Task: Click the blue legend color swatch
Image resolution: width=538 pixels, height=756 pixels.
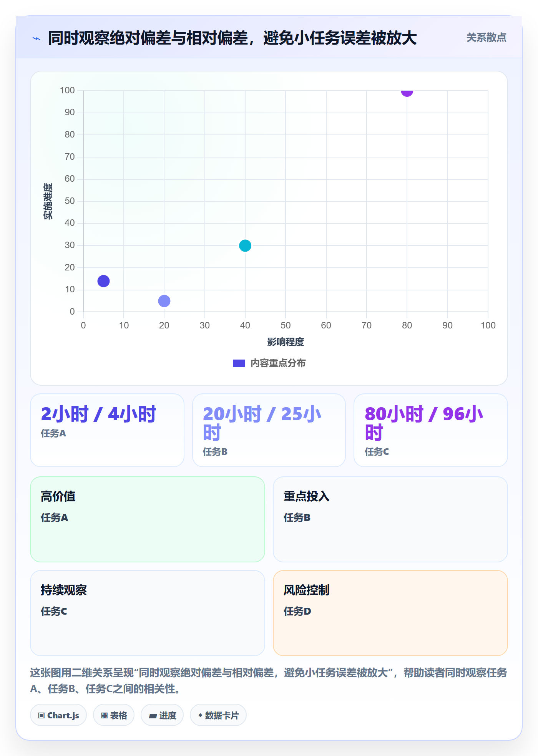Action: coord(239,363)
